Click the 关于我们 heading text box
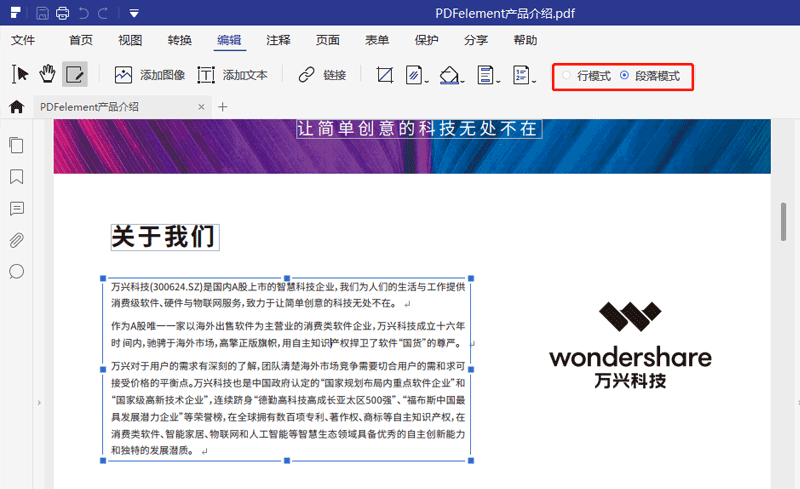800x489 pixels. (x=165, y=237)
